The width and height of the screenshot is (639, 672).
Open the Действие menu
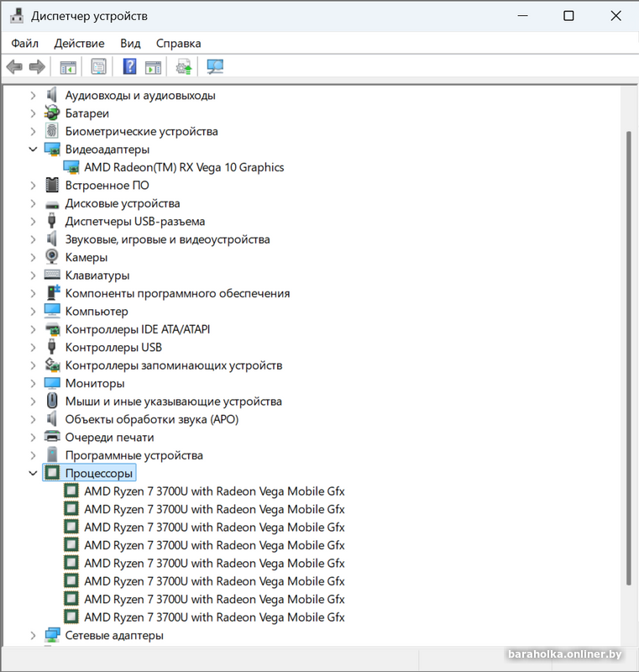click(x=79, y=44)
